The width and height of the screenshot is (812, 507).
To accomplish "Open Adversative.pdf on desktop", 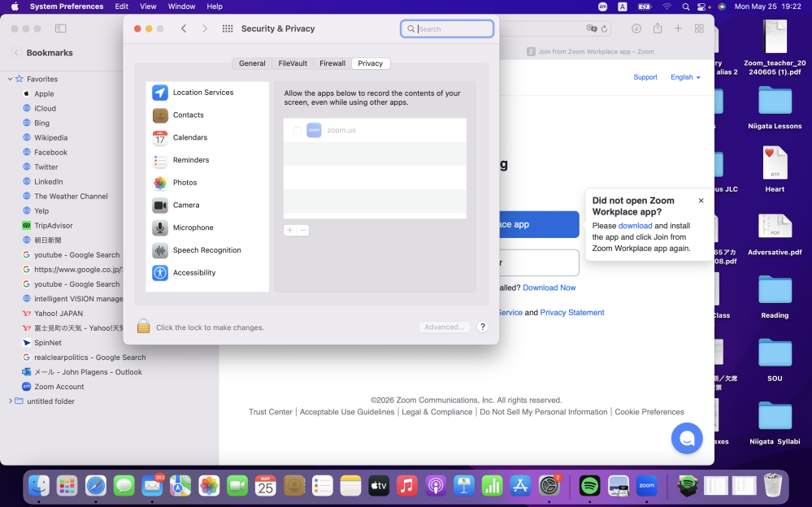I will coord(775,234).
